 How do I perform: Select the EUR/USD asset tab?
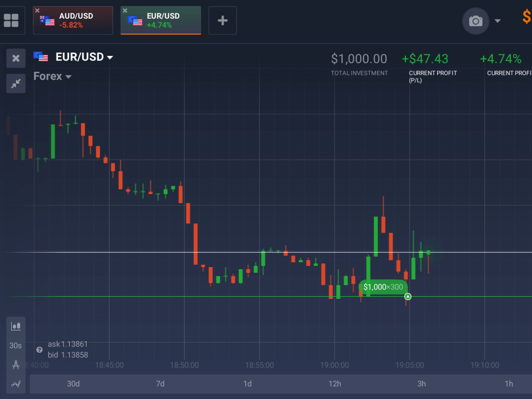161,20
